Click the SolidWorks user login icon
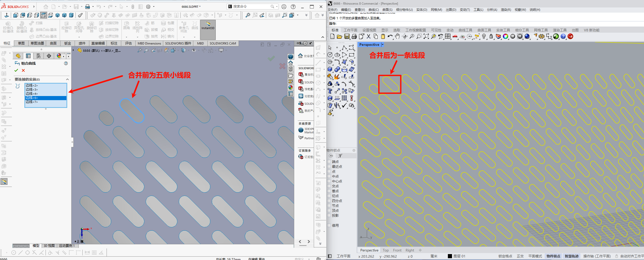The image size is (644, 260). coord(284,7)
